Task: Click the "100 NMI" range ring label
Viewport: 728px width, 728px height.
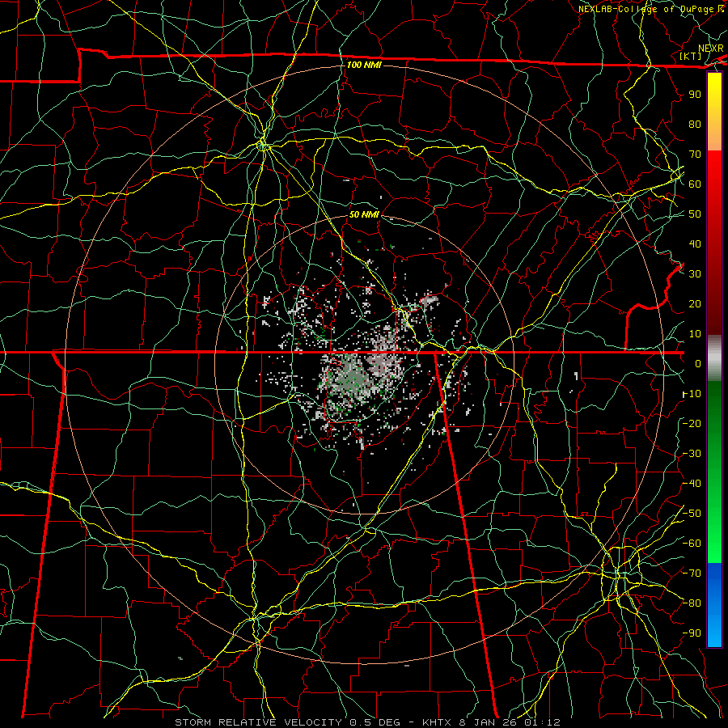Action: 365,65
